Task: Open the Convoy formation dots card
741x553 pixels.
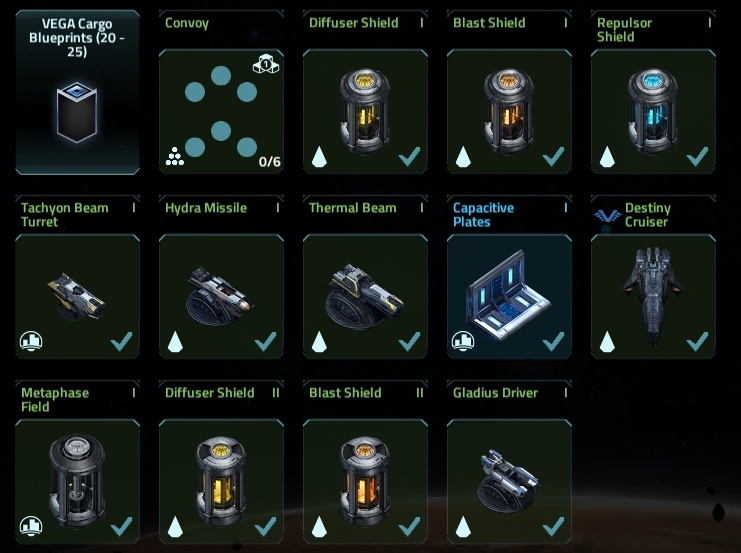Action: pyautogui.click(x=221, y=112)
